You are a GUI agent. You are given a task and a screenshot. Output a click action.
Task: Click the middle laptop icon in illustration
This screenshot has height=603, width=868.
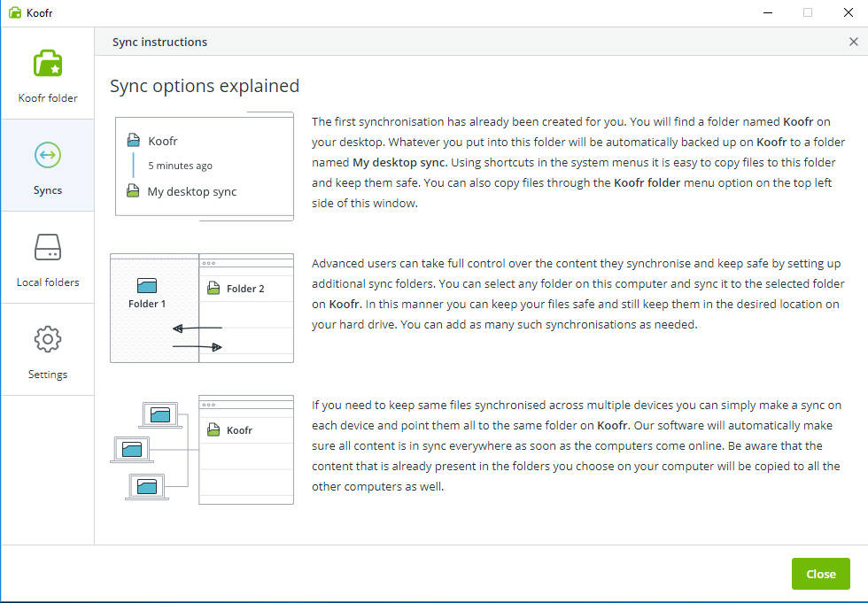click(x=132, y=449)
